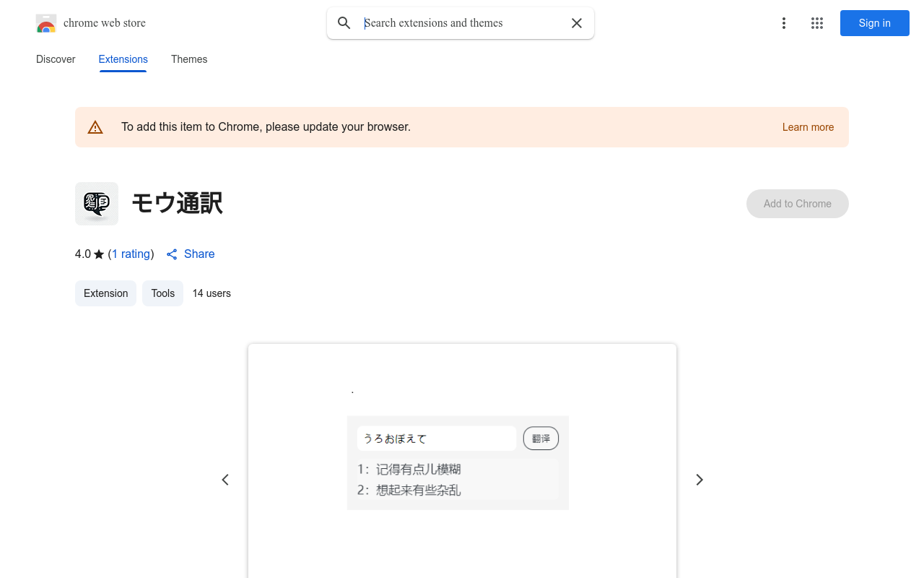Click the warning triangle icon in the banner
The width and height of the screenshot is (924, 578).
[x=95, y=126]
